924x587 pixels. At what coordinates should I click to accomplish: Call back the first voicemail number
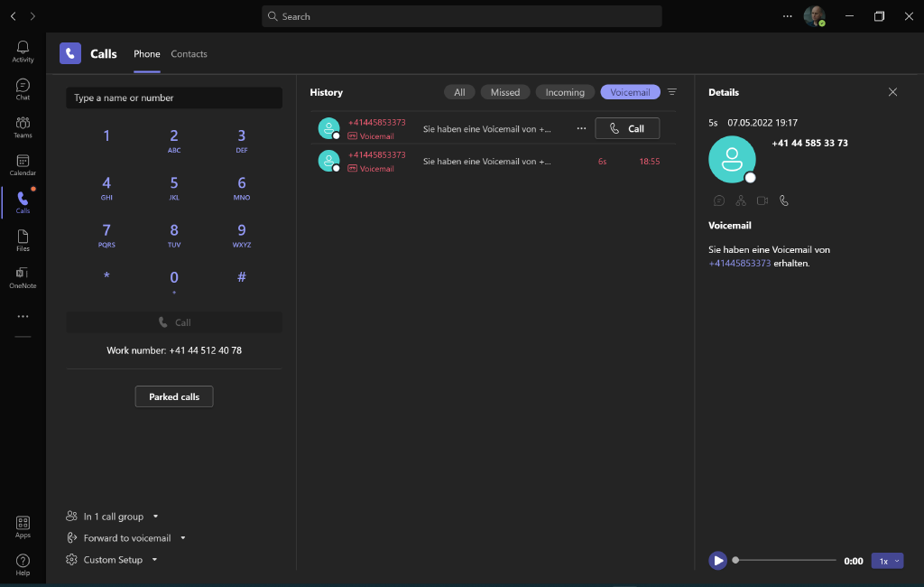point(626,127)
